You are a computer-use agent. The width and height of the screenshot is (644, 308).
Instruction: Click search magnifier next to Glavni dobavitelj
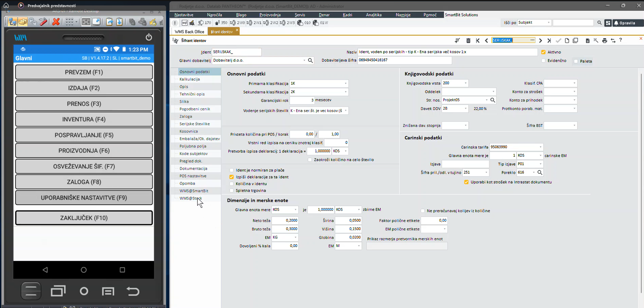point(311,60)
